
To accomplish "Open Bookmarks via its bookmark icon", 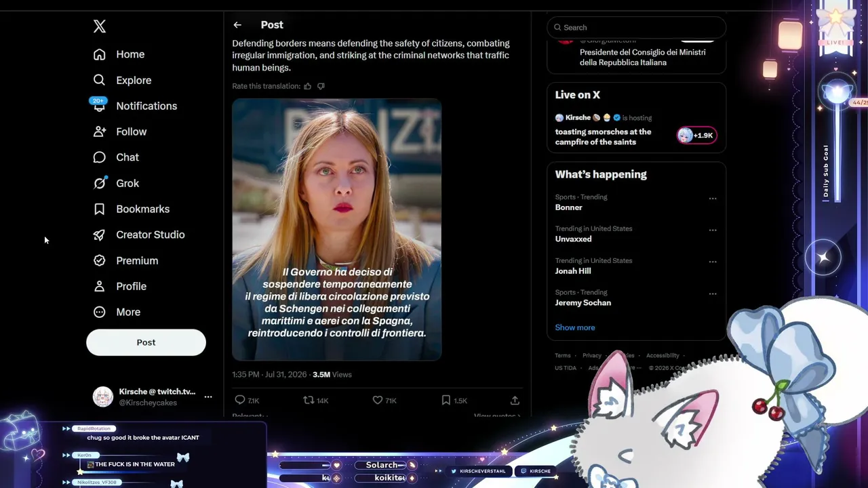I will [x=100, y=209].
